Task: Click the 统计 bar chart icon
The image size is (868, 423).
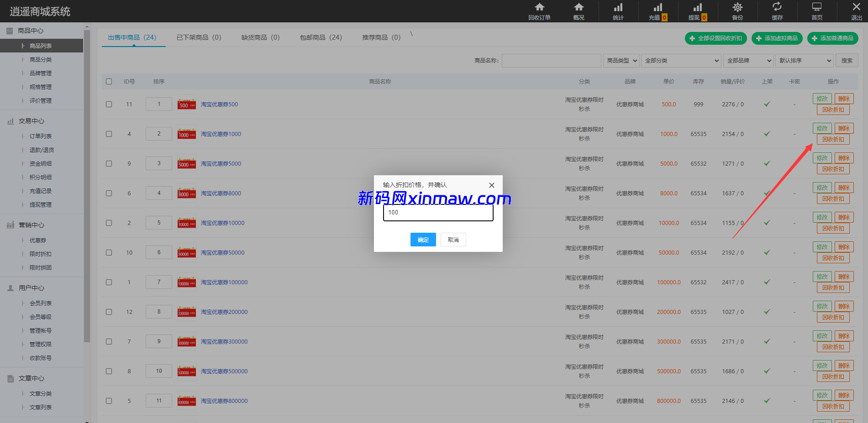Action: pyautogui.click(x=618, y=7)
